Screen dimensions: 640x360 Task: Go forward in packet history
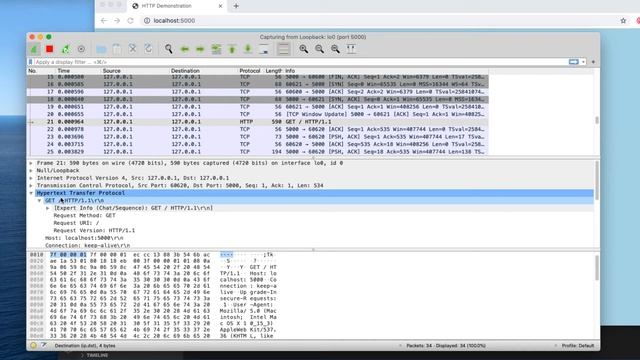point(200,49)
